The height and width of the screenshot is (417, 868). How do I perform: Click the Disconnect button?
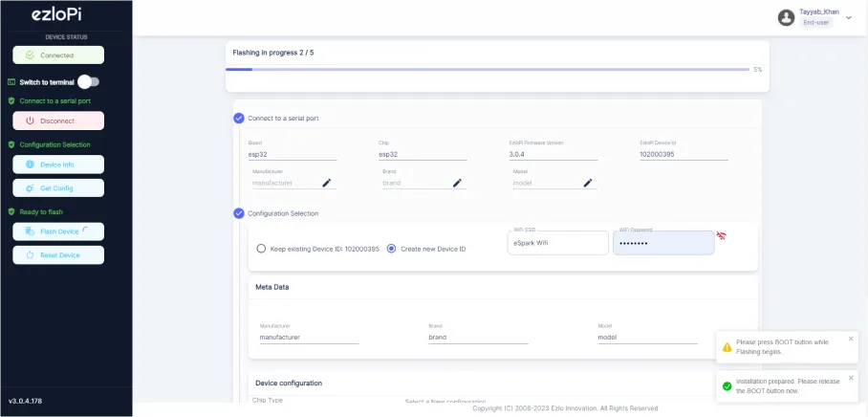[58, 121]
